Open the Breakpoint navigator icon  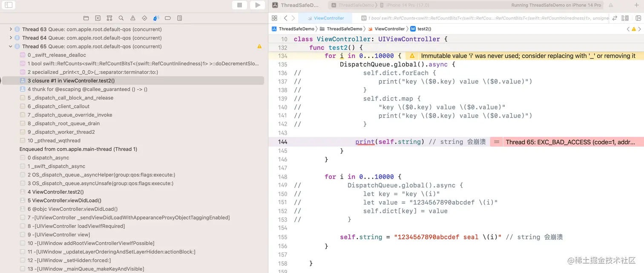[168, 18]
